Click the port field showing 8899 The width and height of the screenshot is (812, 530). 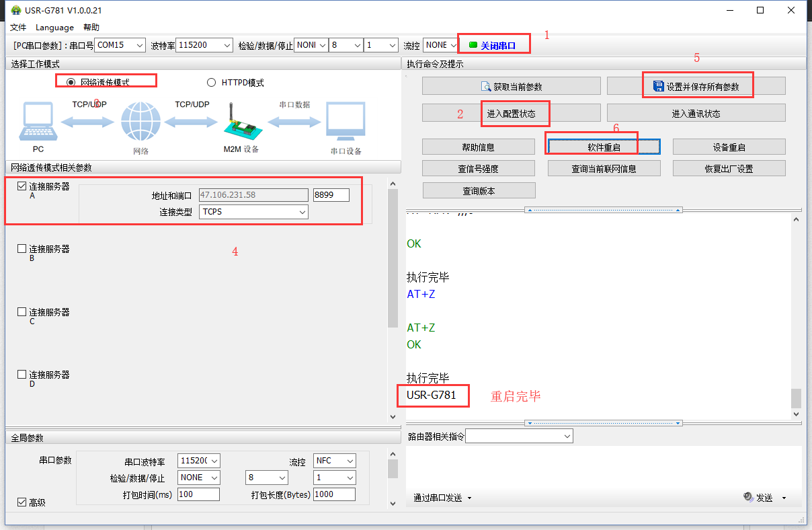(x=331, y=195)
